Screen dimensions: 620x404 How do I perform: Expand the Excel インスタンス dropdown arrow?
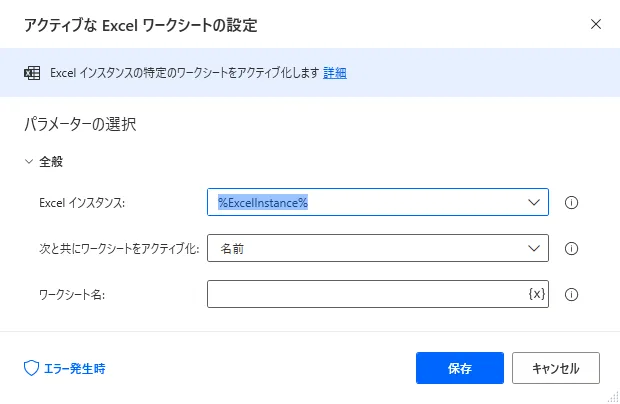click(532, 203)
